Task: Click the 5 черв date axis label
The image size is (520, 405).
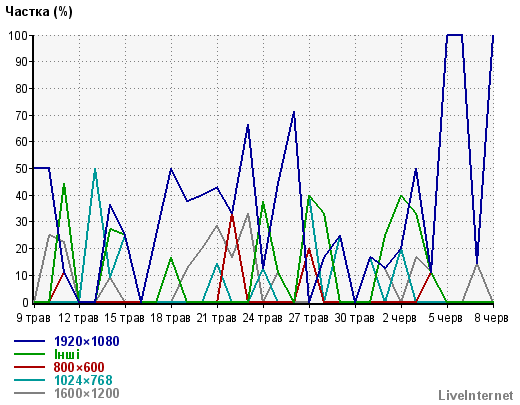Action: coord(445,318)
